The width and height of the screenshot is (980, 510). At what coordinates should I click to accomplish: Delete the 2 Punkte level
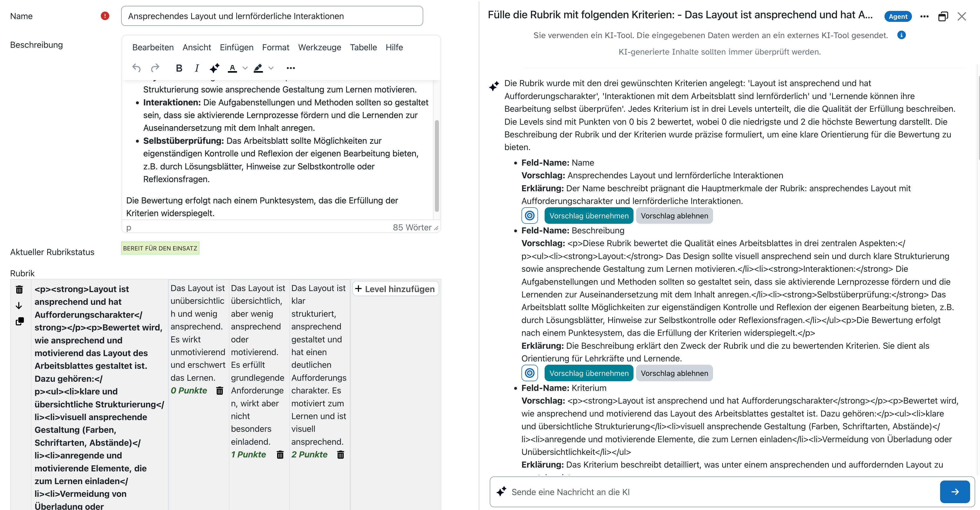point(340,454)
